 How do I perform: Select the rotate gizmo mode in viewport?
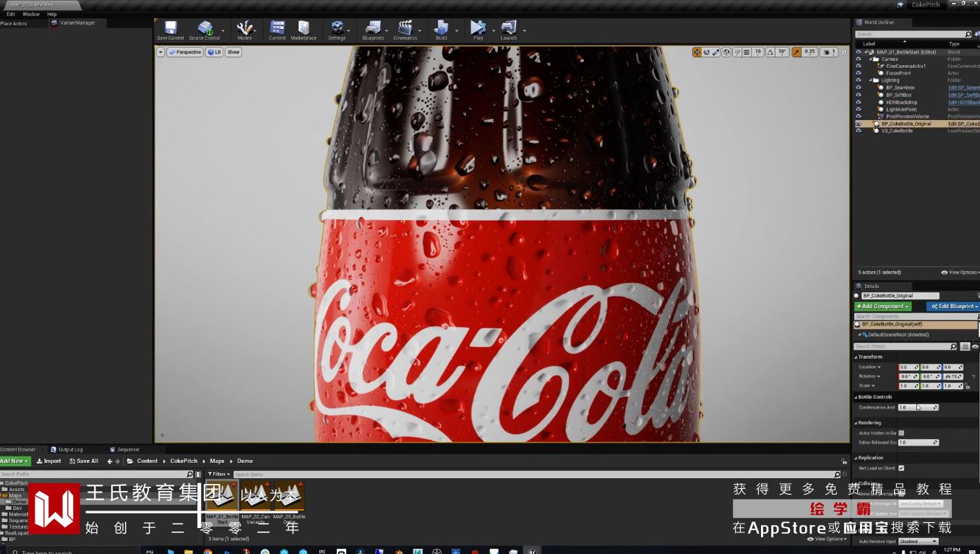click(x=707, y=52)
